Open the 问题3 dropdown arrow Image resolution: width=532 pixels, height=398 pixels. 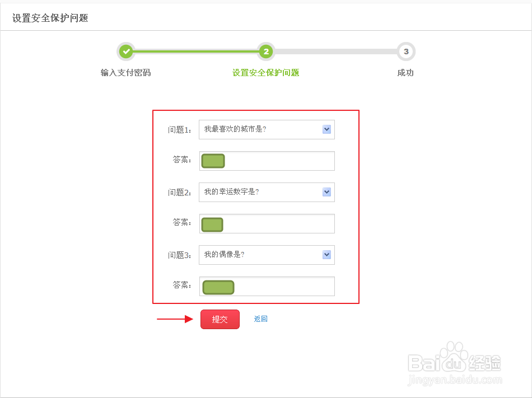tap(326, 255)
